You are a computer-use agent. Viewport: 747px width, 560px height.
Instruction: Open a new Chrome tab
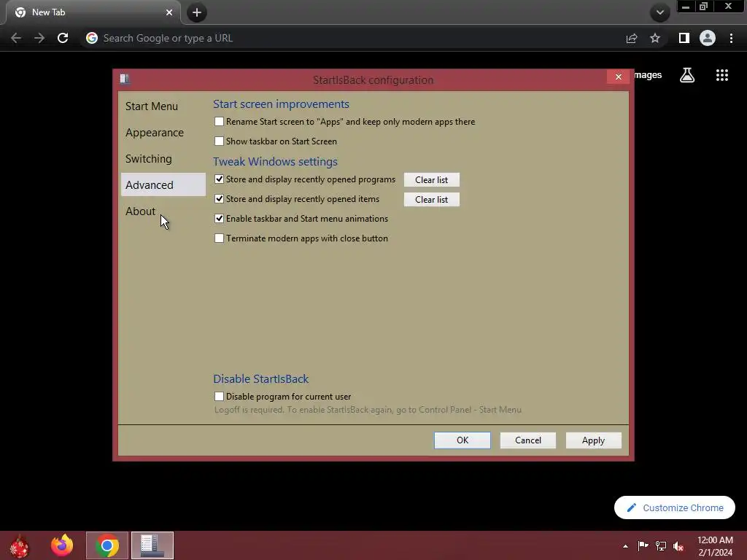[197, 12]
